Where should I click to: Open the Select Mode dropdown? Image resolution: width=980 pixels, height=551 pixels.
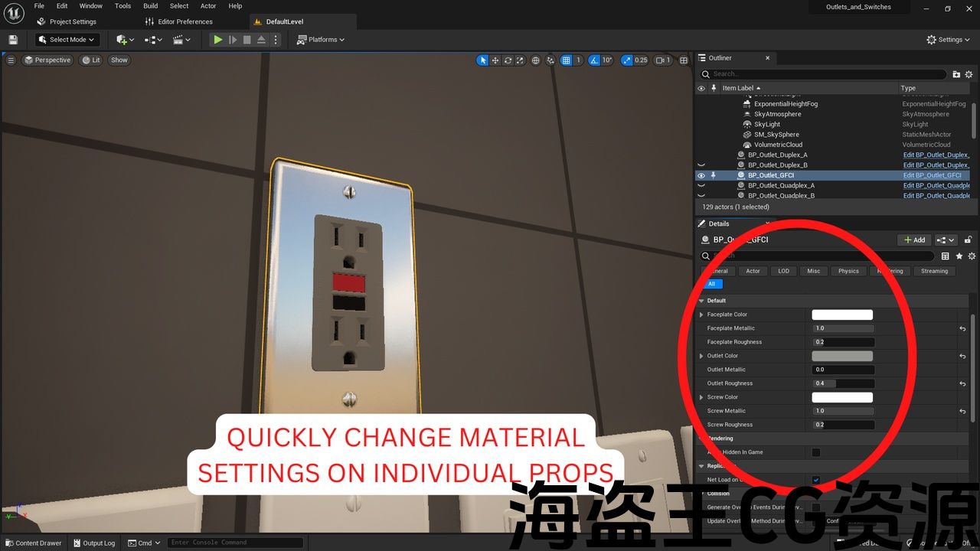[67, 40]
